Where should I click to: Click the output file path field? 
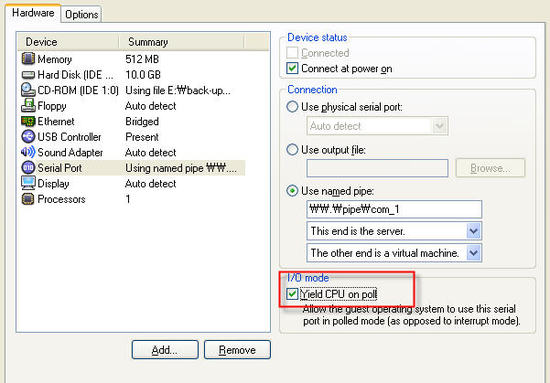click(x=377, y=168)
